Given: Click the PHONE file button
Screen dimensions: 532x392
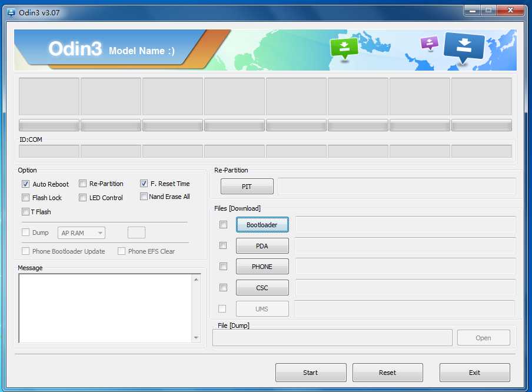Looking at the screenshot, I should (262, 267).
